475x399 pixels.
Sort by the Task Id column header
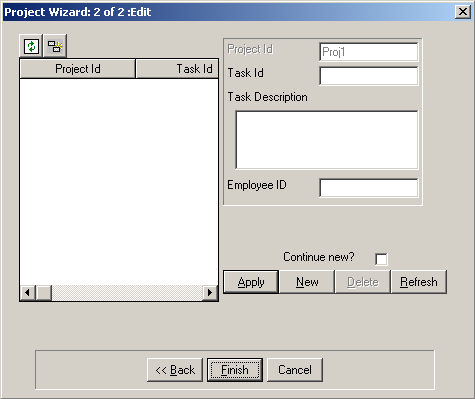[x=177, y=69]
